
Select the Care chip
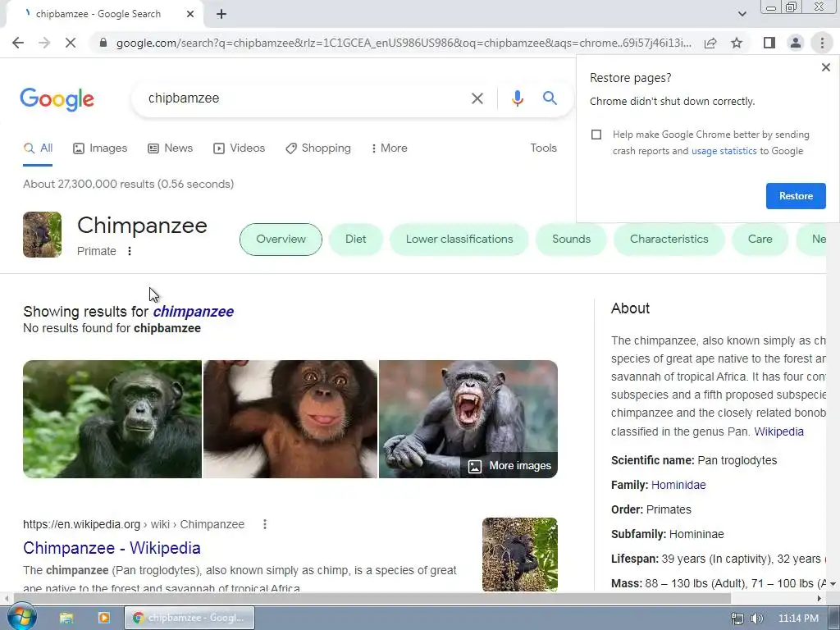[x=760, y=240]
